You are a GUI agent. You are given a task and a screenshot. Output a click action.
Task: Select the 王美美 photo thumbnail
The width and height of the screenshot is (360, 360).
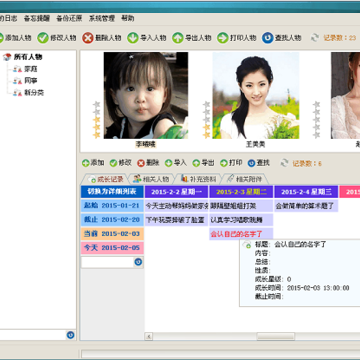256,95
